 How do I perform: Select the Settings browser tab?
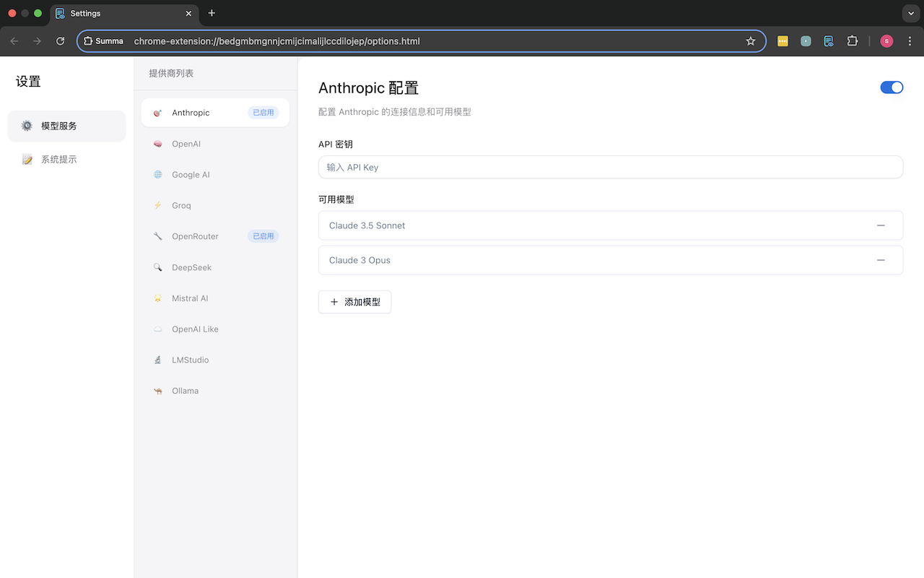tap(124, 13)
